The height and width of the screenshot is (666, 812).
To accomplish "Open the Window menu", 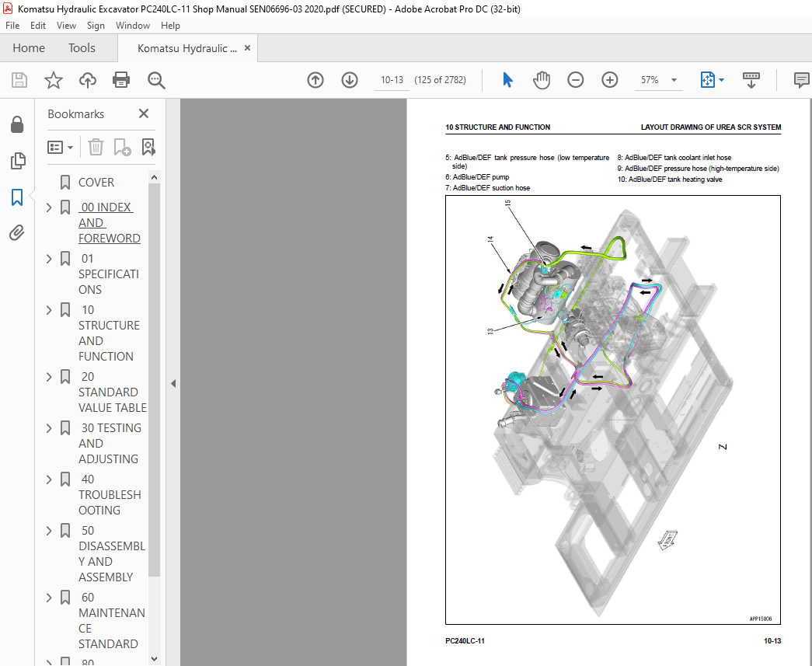I will (133, 26).
